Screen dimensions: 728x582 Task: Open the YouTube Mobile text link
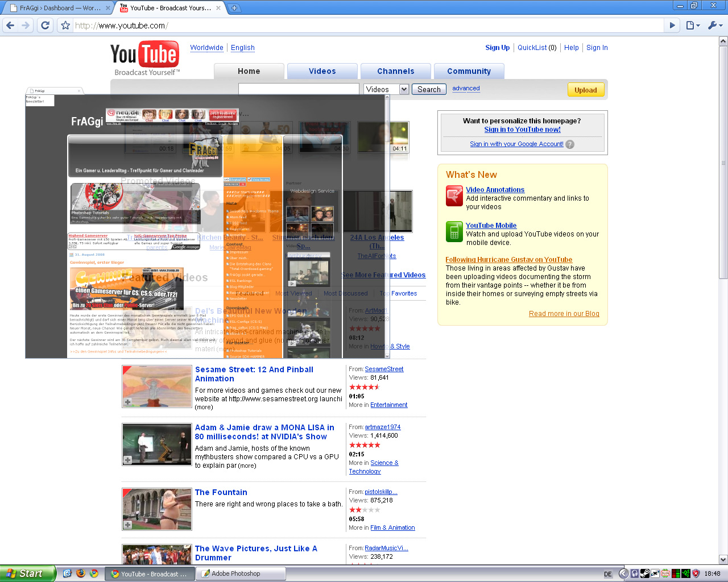point(491,226)
